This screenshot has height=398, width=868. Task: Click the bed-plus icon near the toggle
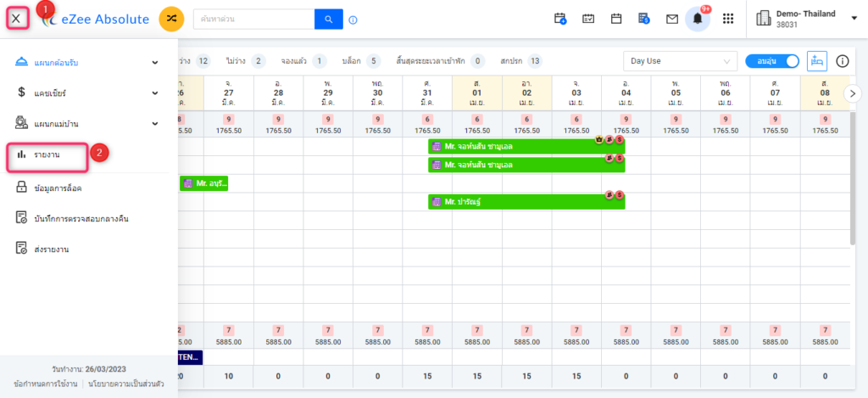pyautogui.click(x=817, y=61)
